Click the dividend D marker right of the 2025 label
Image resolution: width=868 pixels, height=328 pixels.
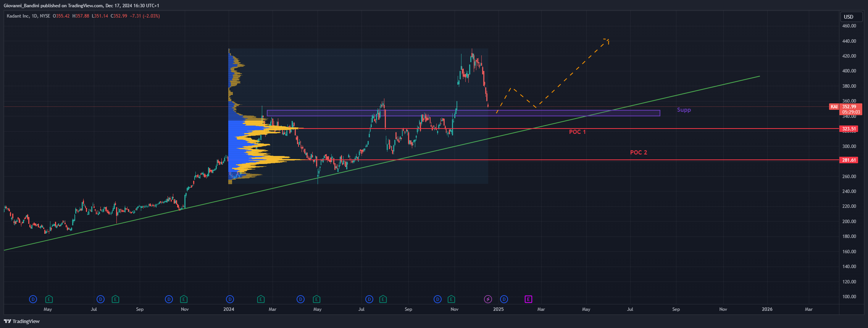click(x=504, y=299)
